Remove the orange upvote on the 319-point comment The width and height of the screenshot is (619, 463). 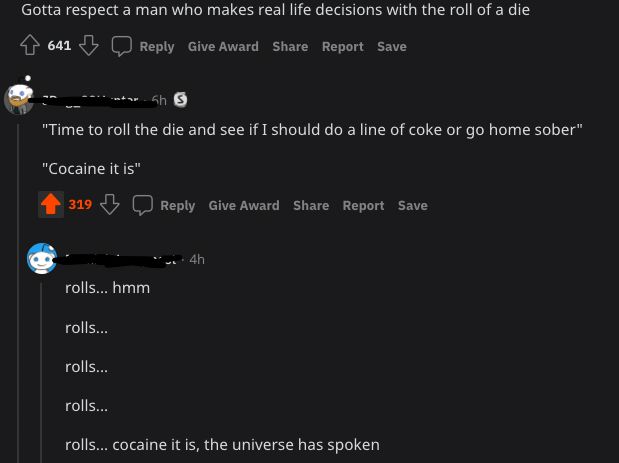pyautogui.click(x=51, y=205)
